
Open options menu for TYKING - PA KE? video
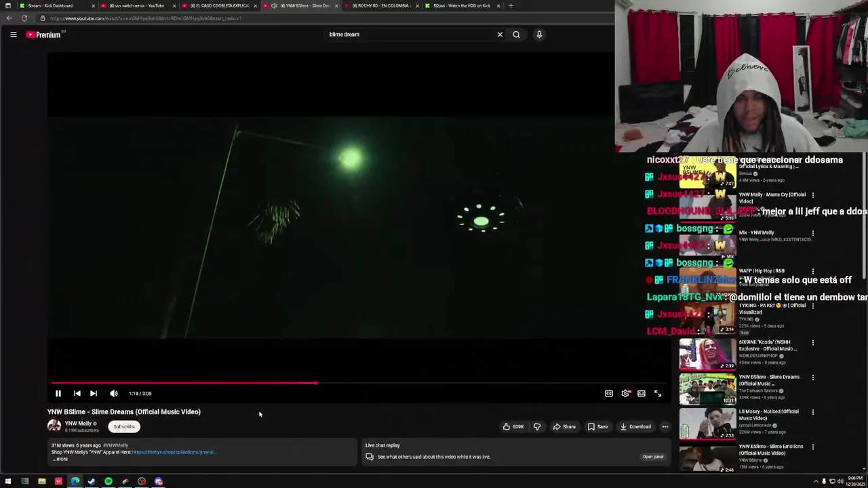813,306
